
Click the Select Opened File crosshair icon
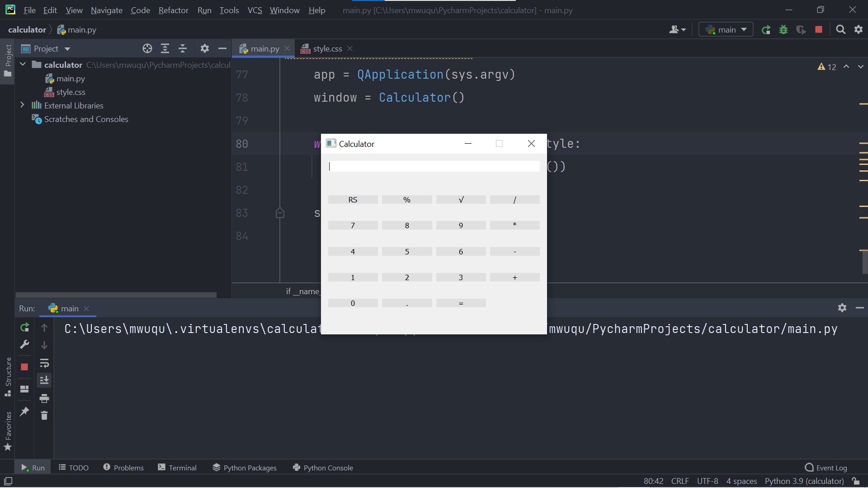pos(147,49)
